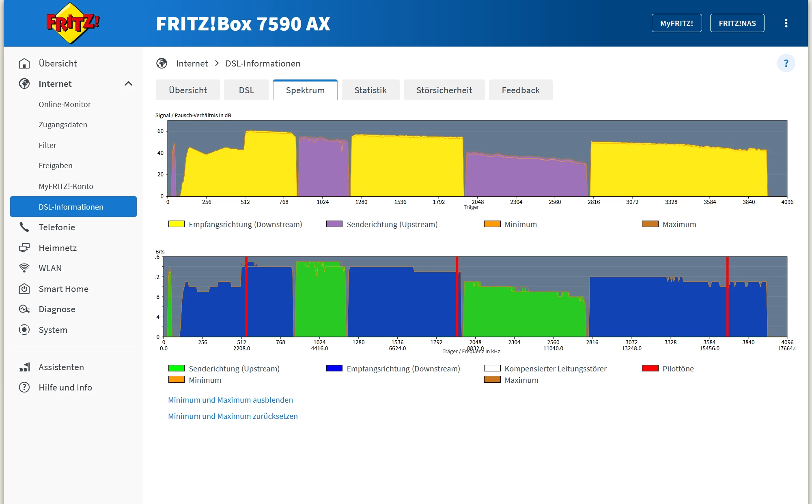Open the FRITZ!NAS button

click(737, 23)
